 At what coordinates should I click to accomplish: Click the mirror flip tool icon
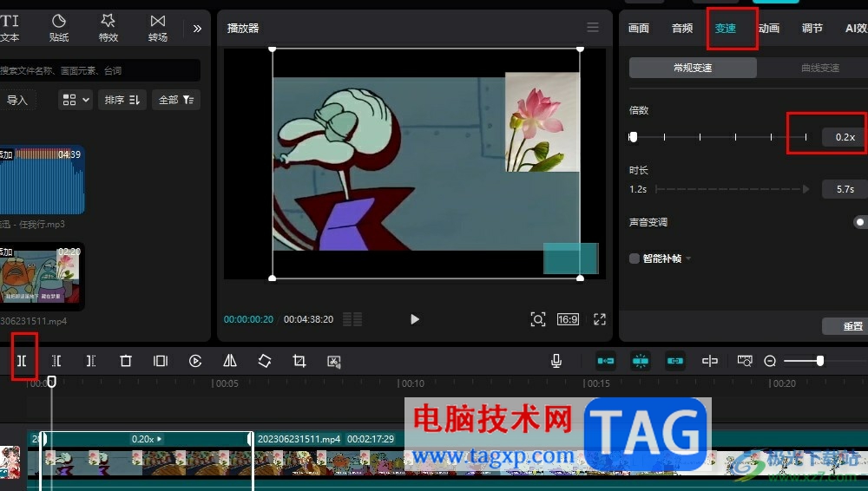coord(230,361)
